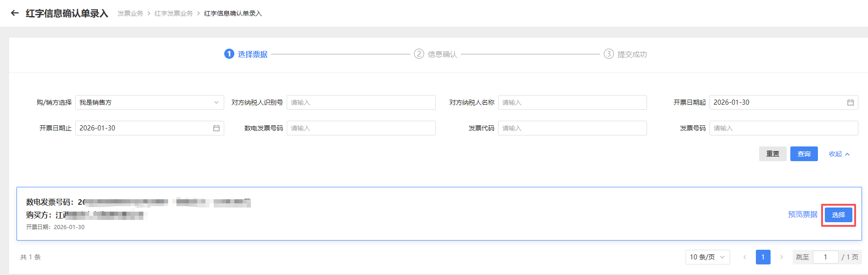Open 预览票据 link
868x275 pixels.
click(x=803, y=214)
